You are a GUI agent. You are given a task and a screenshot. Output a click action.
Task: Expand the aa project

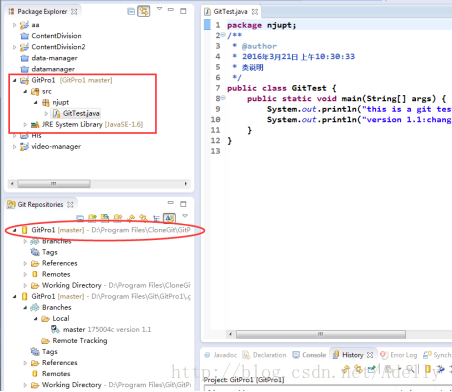[14, 25]
